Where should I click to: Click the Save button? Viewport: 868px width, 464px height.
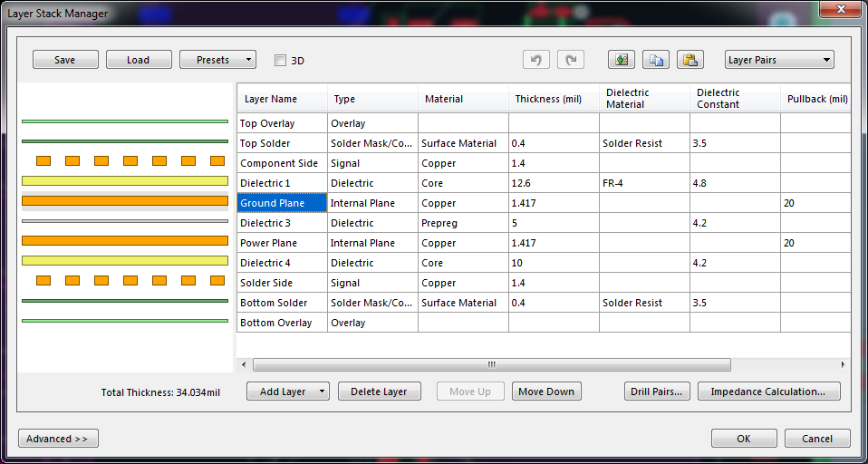pyautogui.click(x=65, y=60)
